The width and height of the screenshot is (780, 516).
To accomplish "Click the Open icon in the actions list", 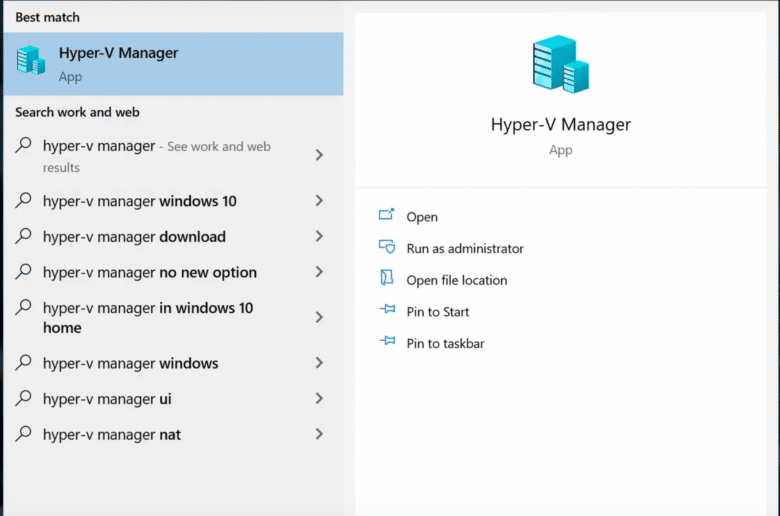I will coord(387,215).
